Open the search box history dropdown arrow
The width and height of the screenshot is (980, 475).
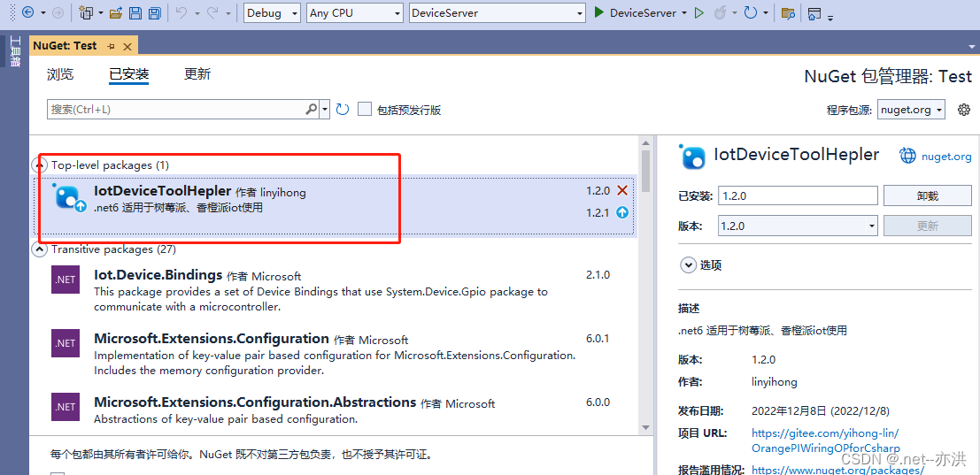(324, 109)
